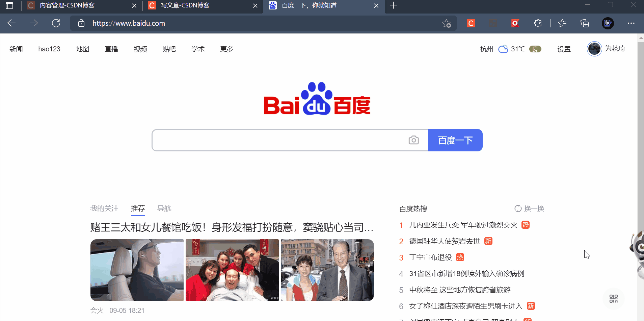Viewport: 644px width, 321px height.
Task: Open the family group photo thumbnail
Action: point(232,270)
